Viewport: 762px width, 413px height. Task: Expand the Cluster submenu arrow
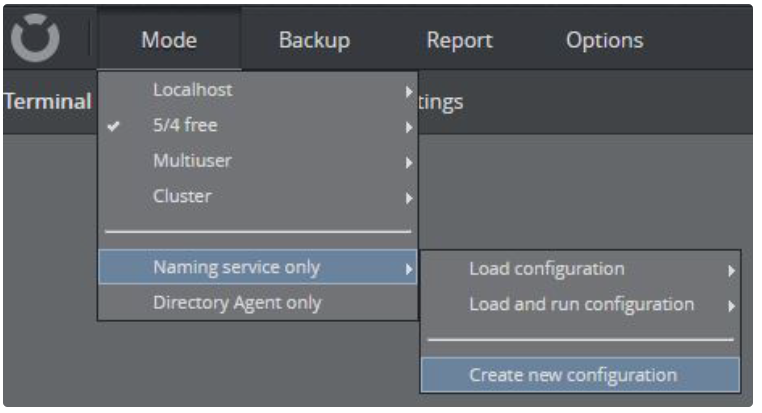(409, 198)
